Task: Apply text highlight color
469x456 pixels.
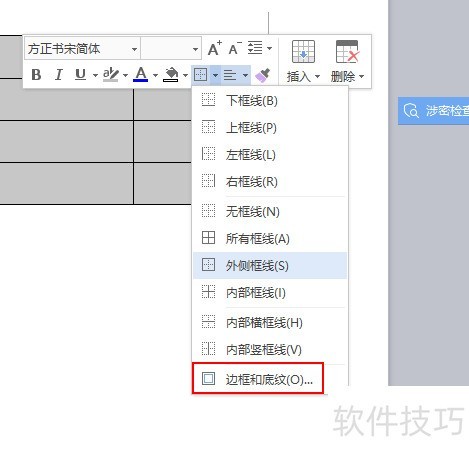Action: tap(111, 75)
